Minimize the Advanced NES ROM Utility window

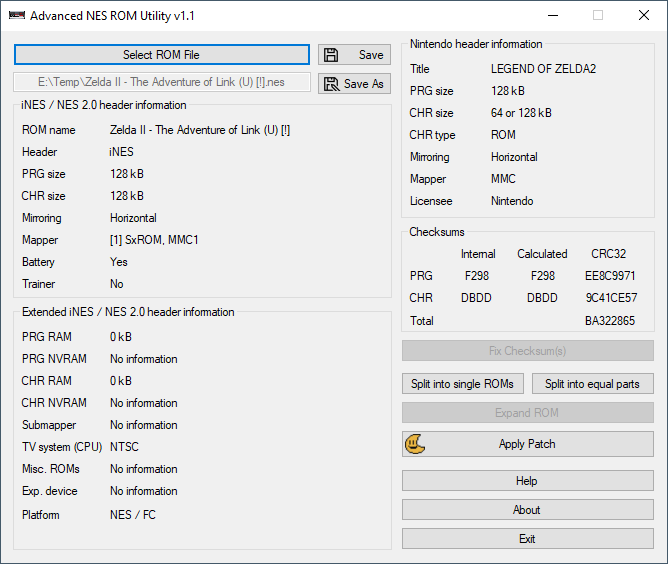pyautogui.click(x=552, y=16)
